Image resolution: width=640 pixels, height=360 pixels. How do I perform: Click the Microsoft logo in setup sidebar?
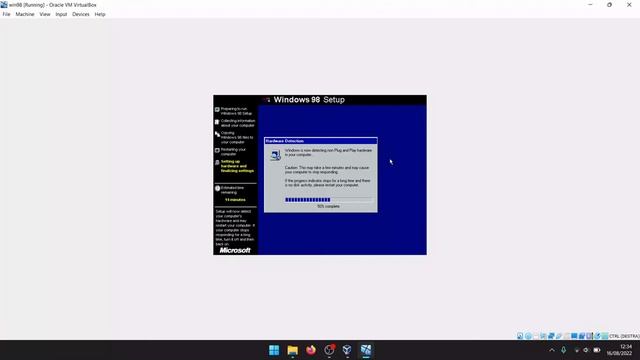point(235,250)
